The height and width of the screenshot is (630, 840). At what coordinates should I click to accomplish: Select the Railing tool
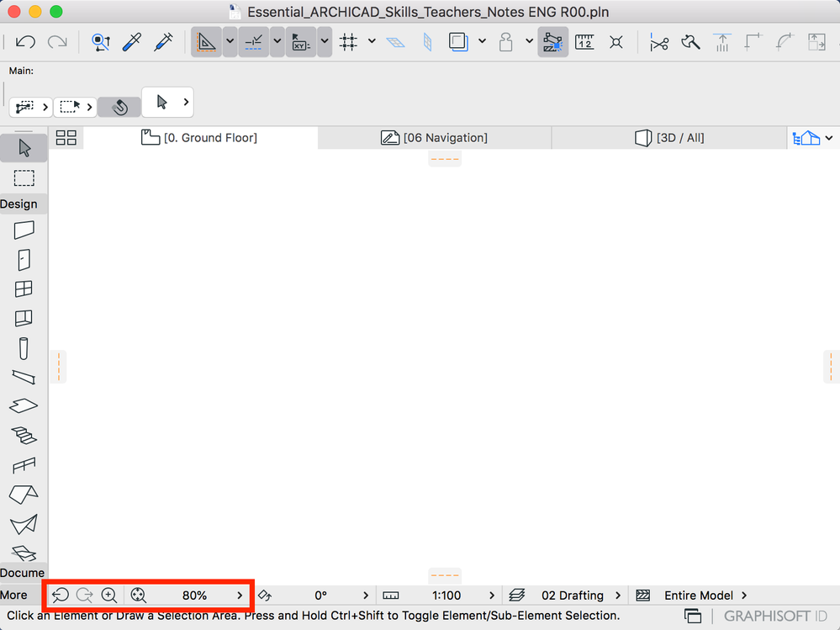24,465
